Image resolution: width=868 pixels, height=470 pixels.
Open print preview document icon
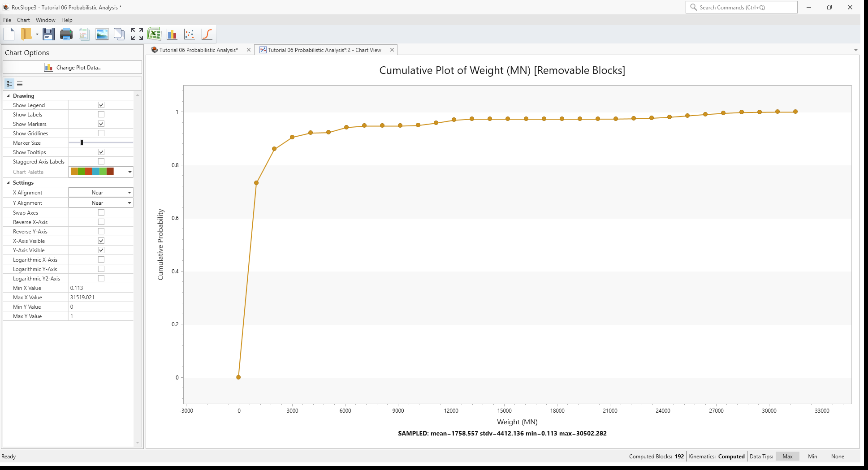(84, 34)
